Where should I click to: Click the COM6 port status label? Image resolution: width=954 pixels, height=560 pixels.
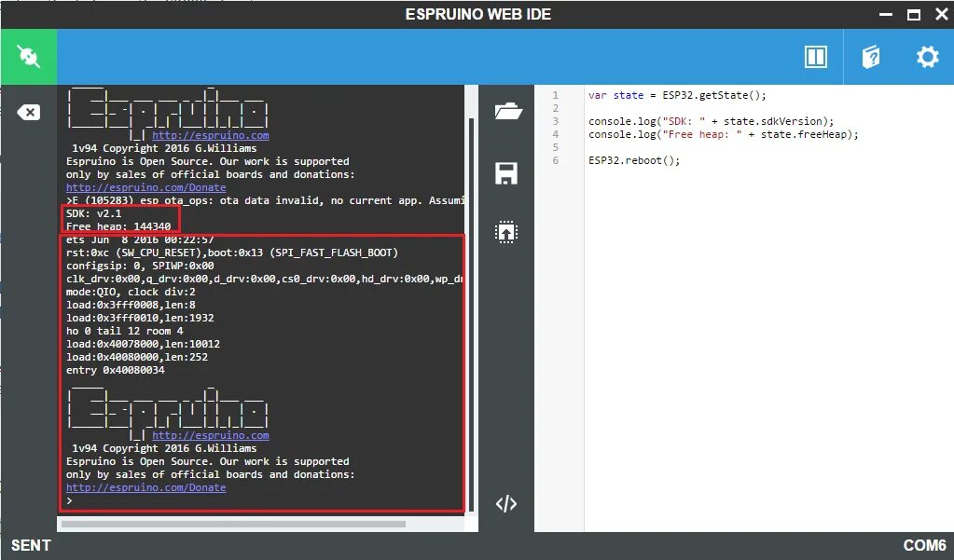(x=924, y=545)
